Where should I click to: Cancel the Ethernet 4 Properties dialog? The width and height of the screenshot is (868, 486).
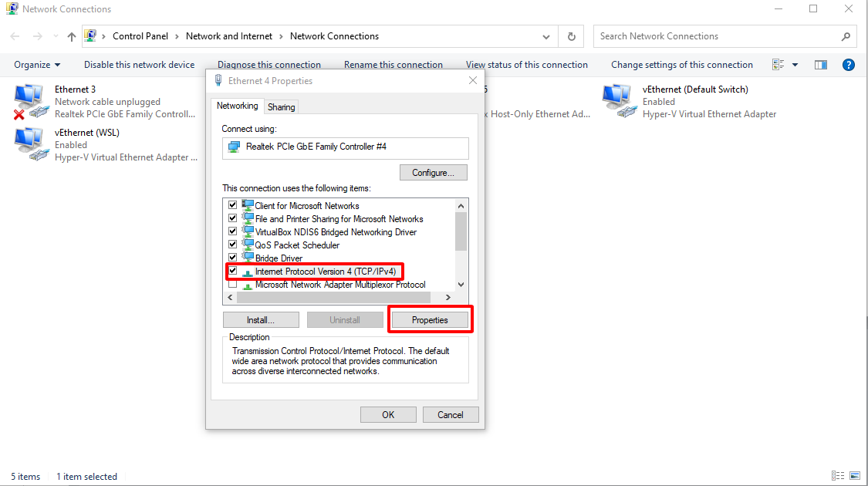click(x=450, y=414)
